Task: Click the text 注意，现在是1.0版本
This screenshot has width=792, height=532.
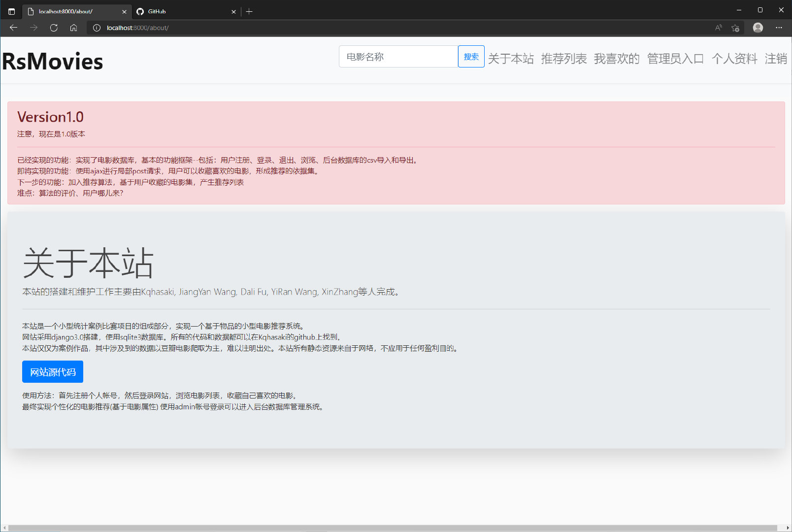Action: (x=51, y=134)
